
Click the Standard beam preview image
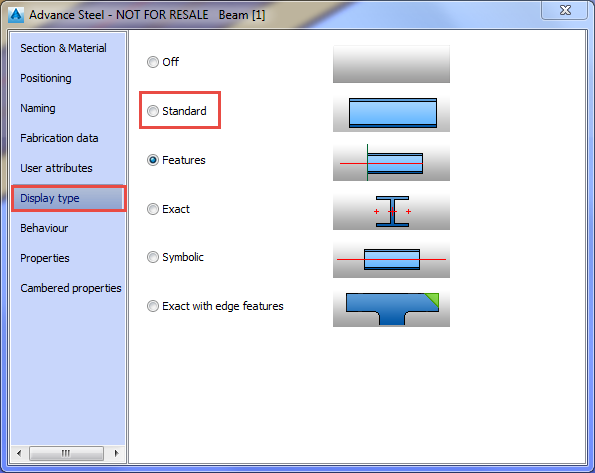(391, 113)
